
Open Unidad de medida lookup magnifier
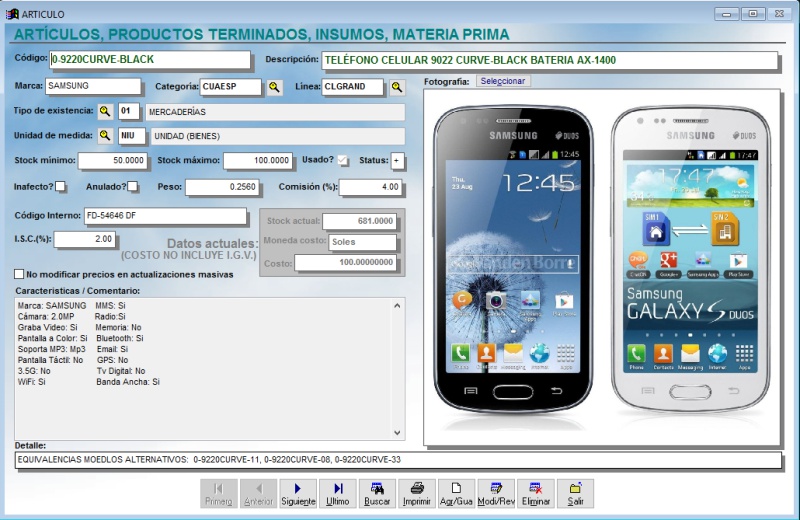105,135
